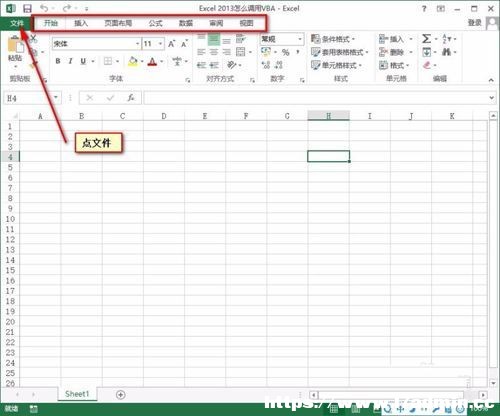
Task: Switch to the 插入 (Insert) tab
Action: click(81, 23)
